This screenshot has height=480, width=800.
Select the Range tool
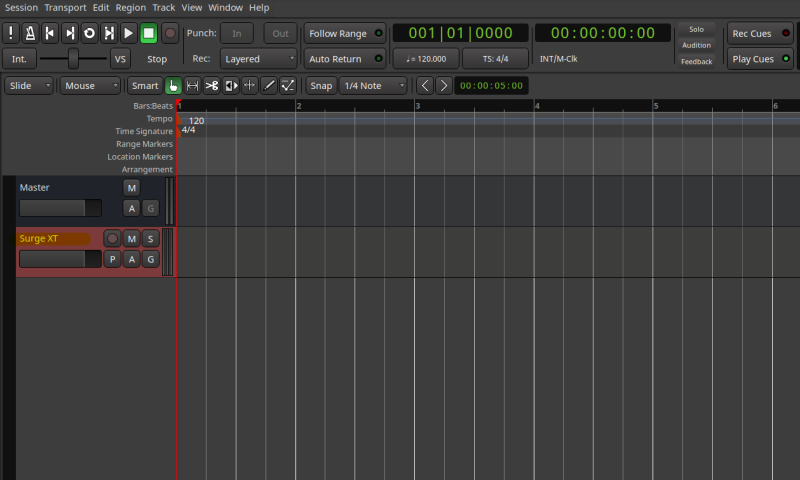[x=192, y=86]
